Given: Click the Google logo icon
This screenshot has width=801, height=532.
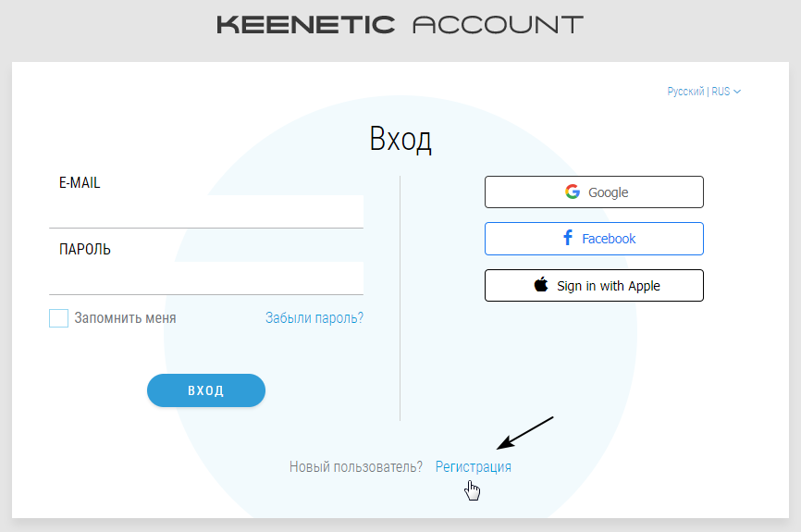Looking at the screenshot, I should pos(573,192).
